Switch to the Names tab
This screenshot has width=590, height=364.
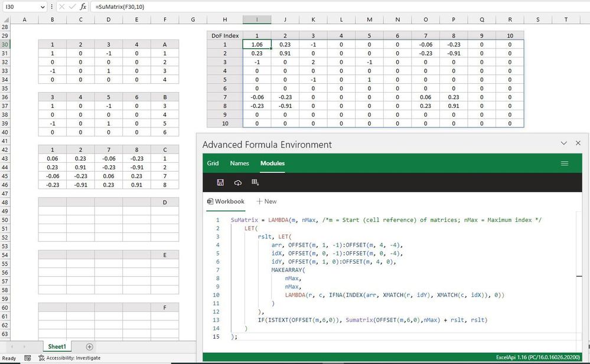coord(239,163)
